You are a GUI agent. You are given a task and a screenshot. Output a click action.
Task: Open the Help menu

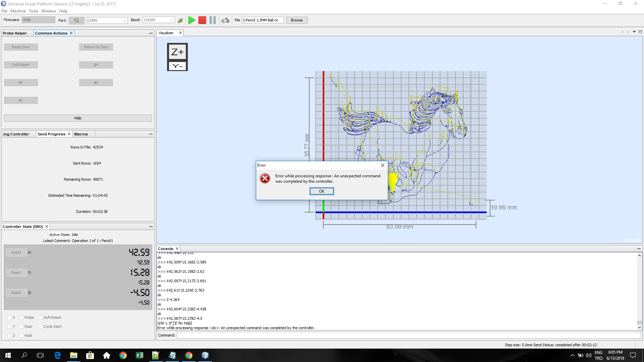(x=63, y=11)
